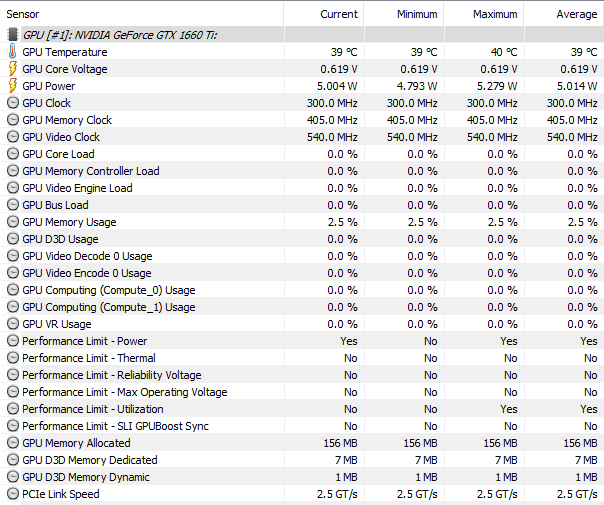Click the lightning bolt icon for GPU Core Voltage
604x505 pixels.
pyautogui.click(x=13, y=69)
